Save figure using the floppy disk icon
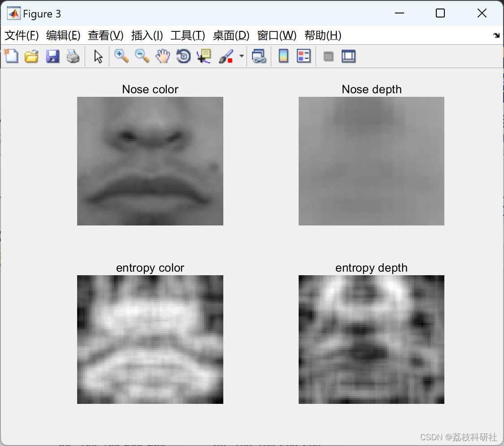The width and height of the screenshot is (504, 446). pos(52,56)
